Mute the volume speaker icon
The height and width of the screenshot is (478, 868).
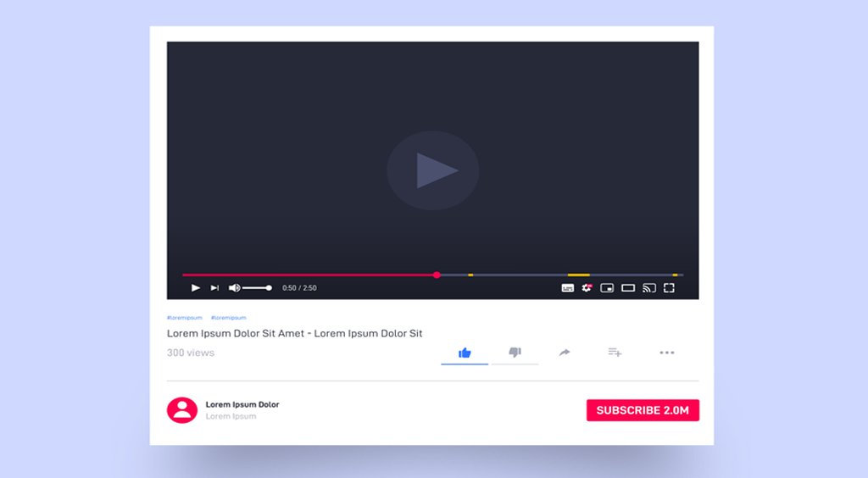(x=235, y=287)
